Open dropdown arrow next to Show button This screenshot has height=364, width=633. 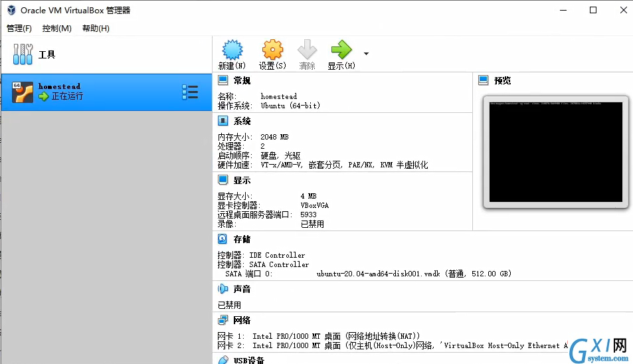(x=366, y=54)
